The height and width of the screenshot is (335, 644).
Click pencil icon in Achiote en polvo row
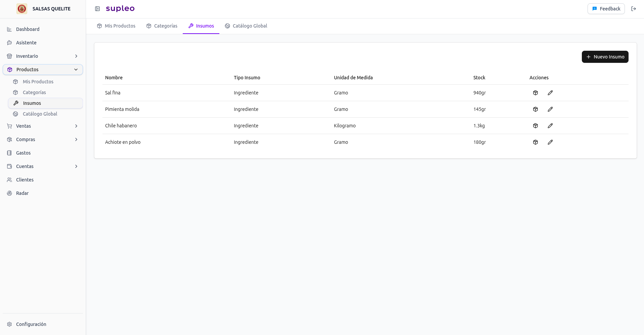point(550,142)
